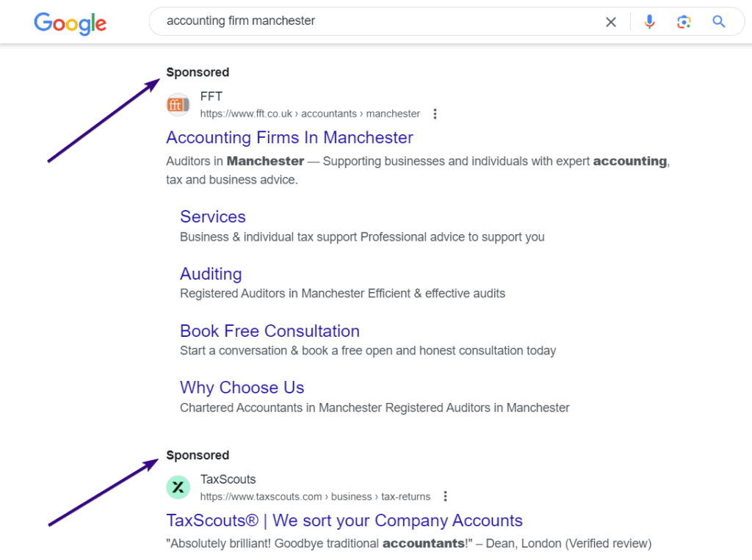The image size is (752, 560).
Task: Click the FFT favicon logo
Action: [x=178, y=104]
